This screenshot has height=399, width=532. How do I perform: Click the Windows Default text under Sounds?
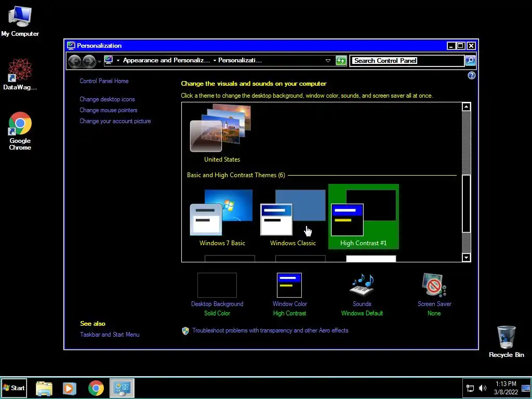point(362,313)
